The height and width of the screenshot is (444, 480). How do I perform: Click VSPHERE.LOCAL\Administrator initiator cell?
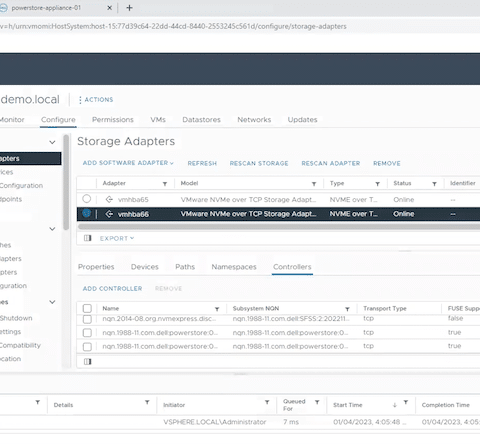[215, 422]
